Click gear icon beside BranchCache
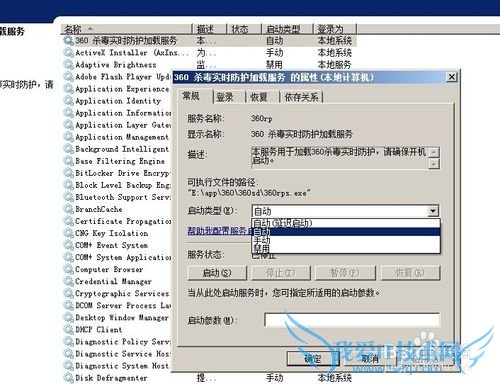This screenshot has width=500, height=384. (69, 209)
